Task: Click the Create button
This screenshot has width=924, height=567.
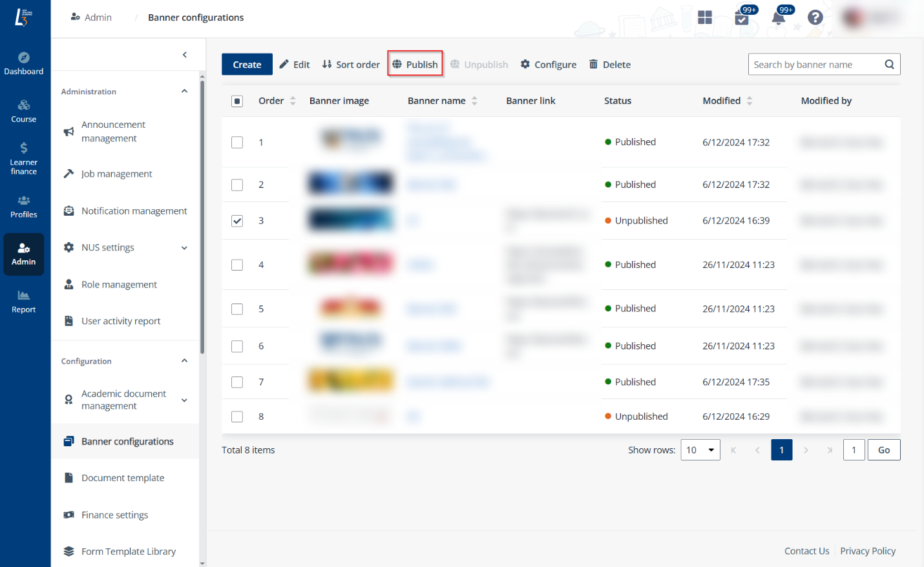Action: pyautogui.click(x=247, y=65)
